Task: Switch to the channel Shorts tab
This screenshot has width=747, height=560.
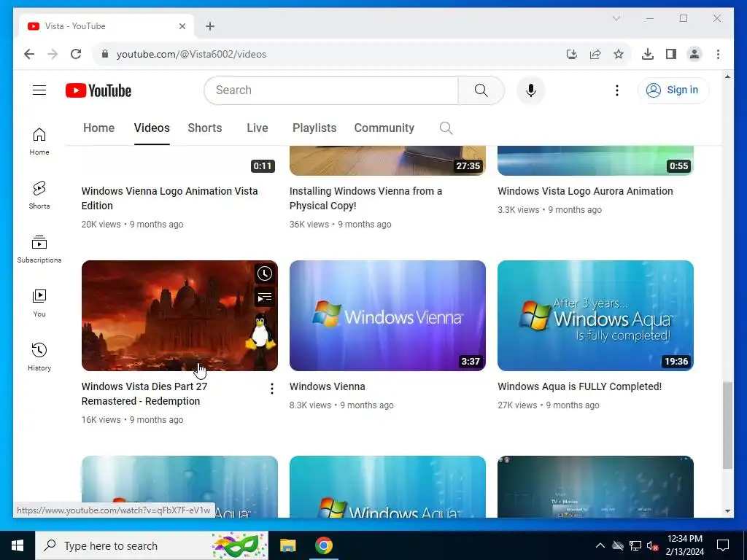Action: click(x=205, y=128)
